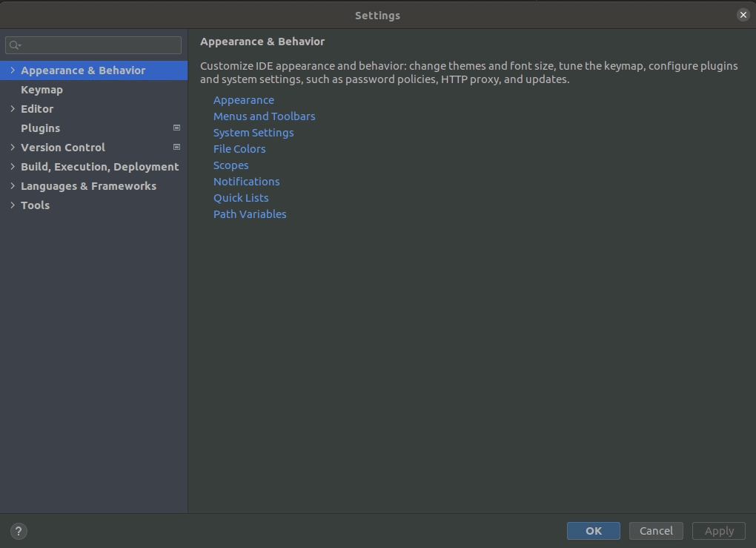Select Keymap in the settings sidebar

pyautogui.click(x=42, y=89)
